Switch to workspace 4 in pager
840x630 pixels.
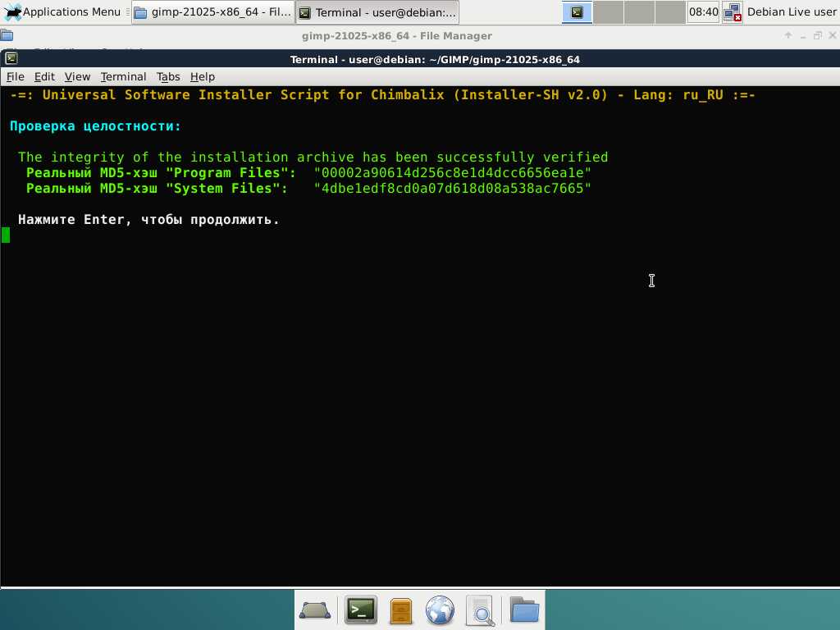point(670,12)
